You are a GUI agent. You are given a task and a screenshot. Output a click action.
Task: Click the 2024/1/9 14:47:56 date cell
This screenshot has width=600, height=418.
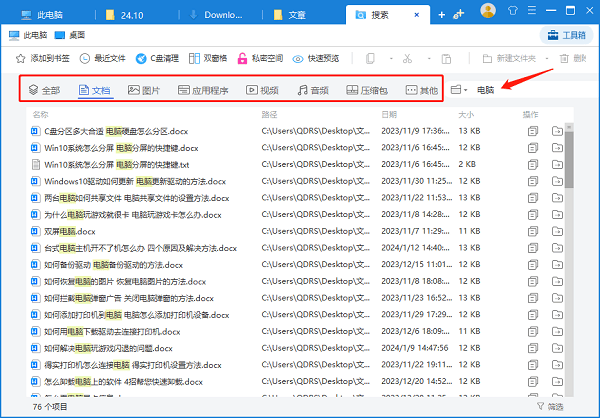(415, 348)
